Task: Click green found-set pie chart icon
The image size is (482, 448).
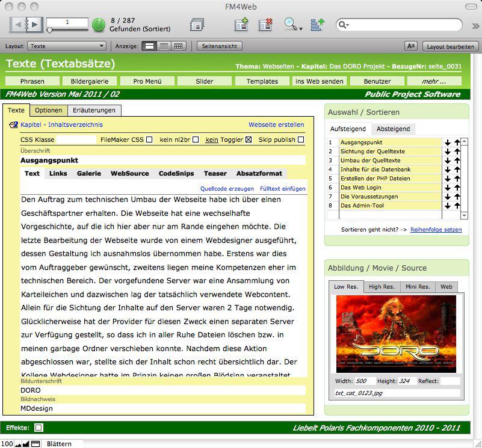Action: 99,25
